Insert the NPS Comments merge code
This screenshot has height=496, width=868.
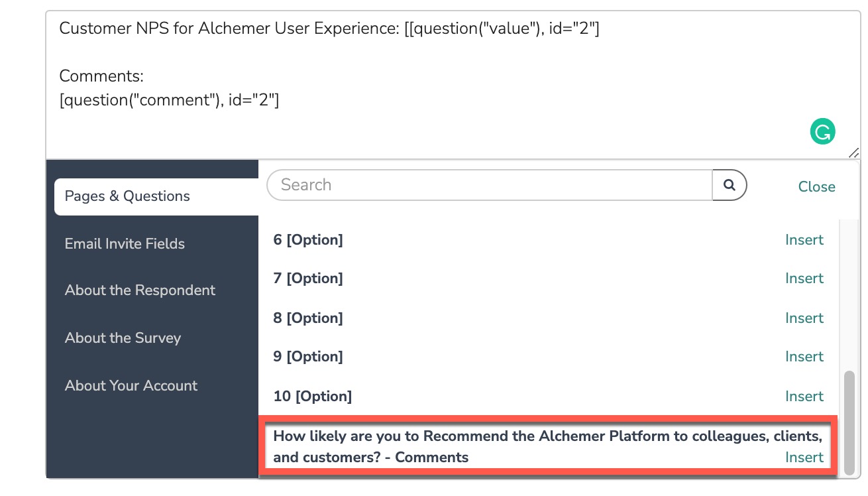tap(804, 458)
